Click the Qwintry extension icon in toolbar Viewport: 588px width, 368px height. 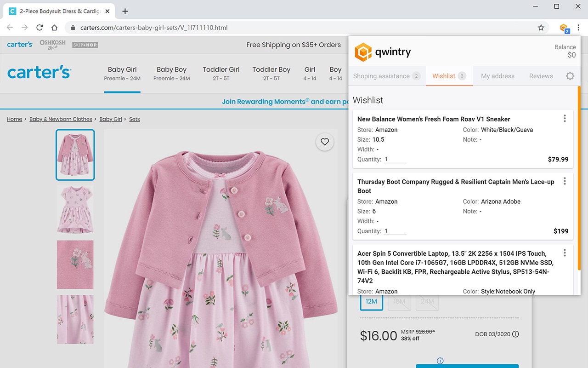click(x=565, y=28)
